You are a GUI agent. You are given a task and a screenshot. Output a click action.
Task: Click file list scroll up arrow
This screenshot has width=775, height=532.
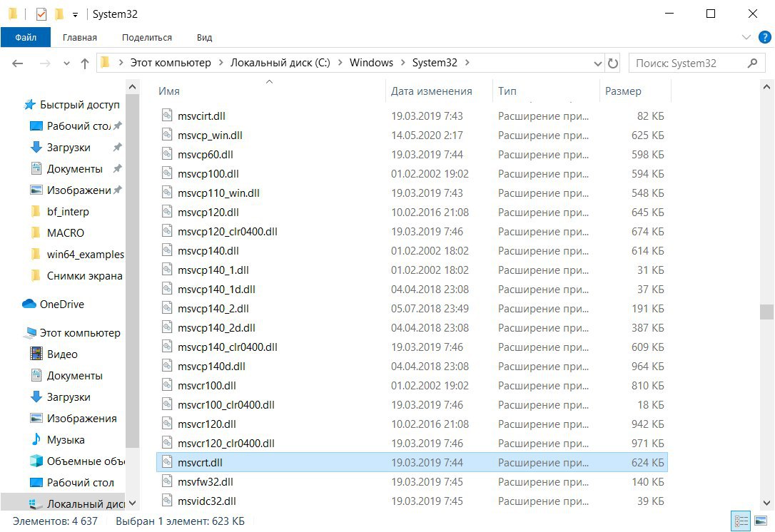tap(766, 87)
